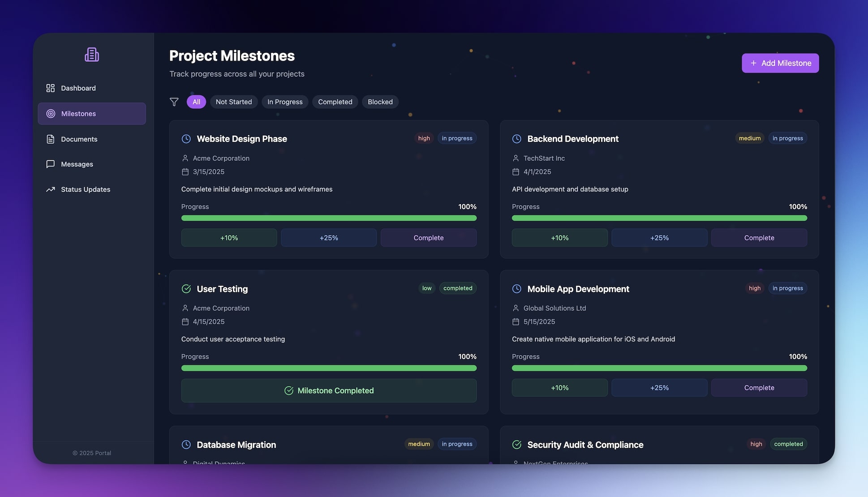Screen dimensions: 868x497
Task: Toggle the All milestones filter
Action: 196,102
